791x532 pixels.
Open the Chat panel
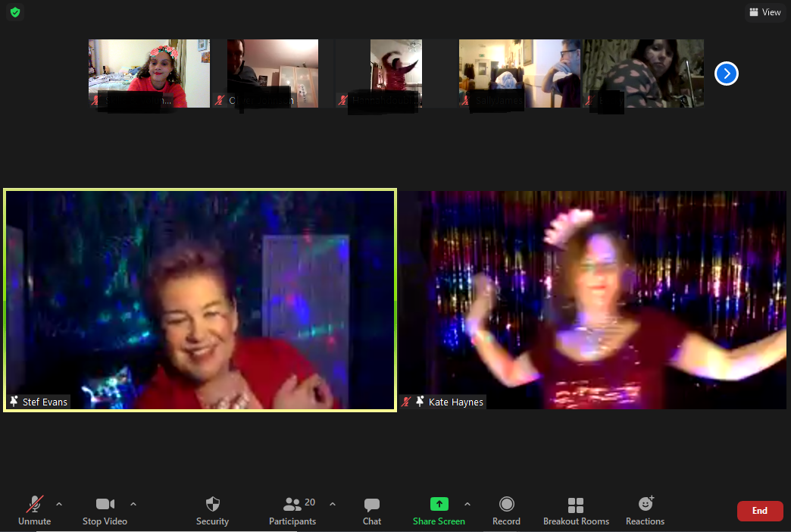(x=372, y=511)
